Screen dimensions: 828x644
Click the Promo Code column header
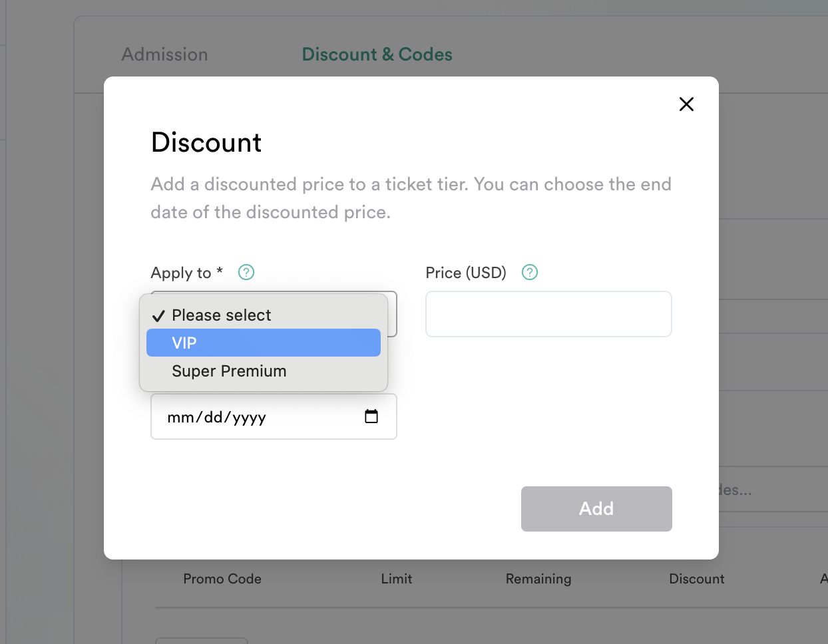(222, 579)
